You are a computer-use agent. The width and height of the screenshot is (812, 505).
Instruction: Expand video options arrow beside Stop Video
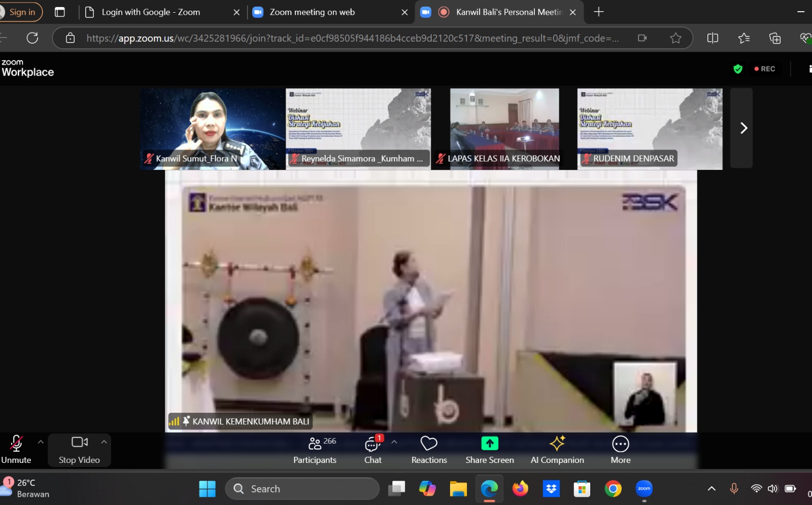[x=104, y=442]
